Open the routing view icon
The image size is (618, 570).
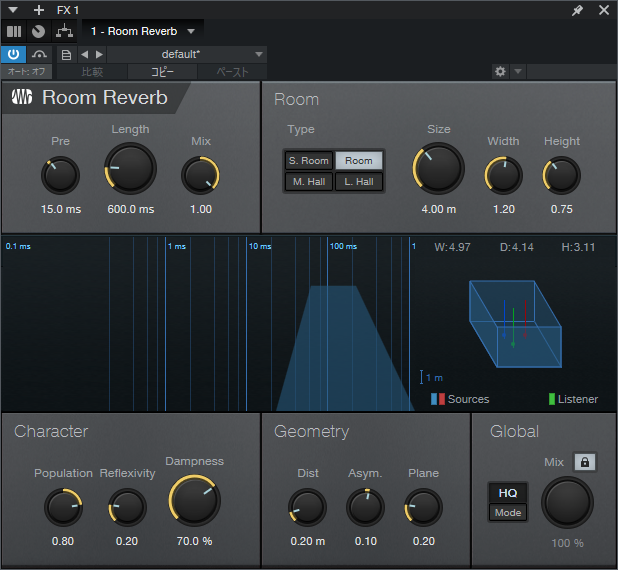(64, 31)
